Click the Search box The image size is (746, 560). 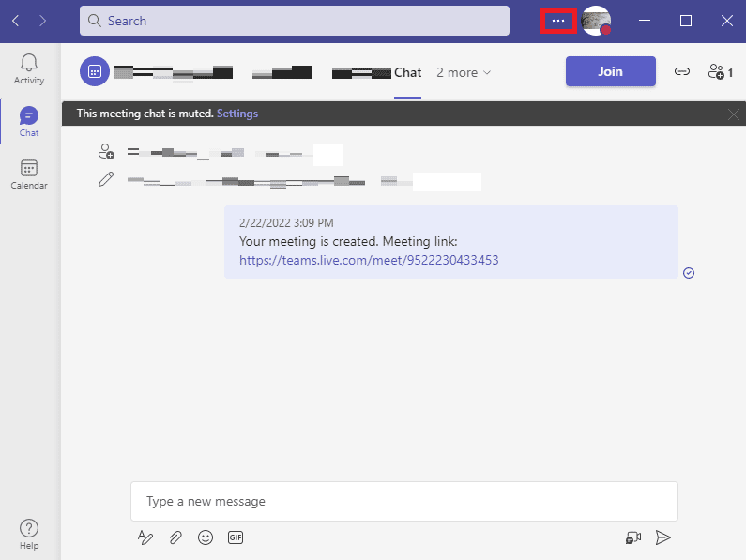click(295, 21)
